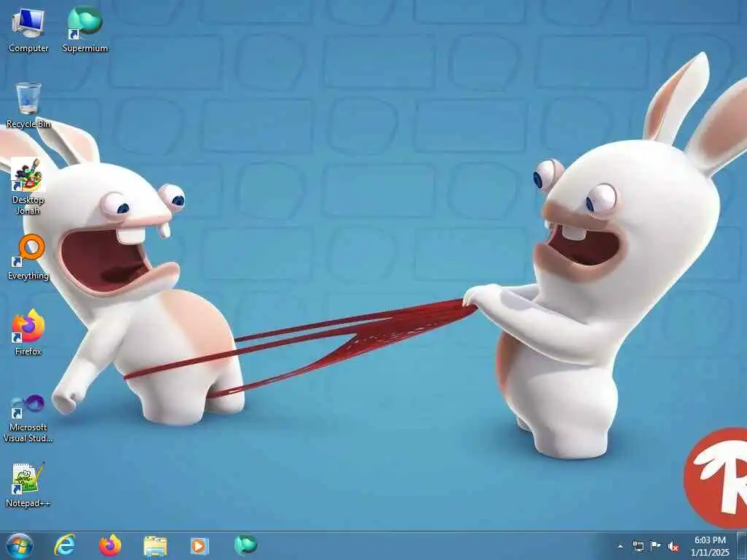Open Windows Media Player from the taskbar

[x=198, y=545]
